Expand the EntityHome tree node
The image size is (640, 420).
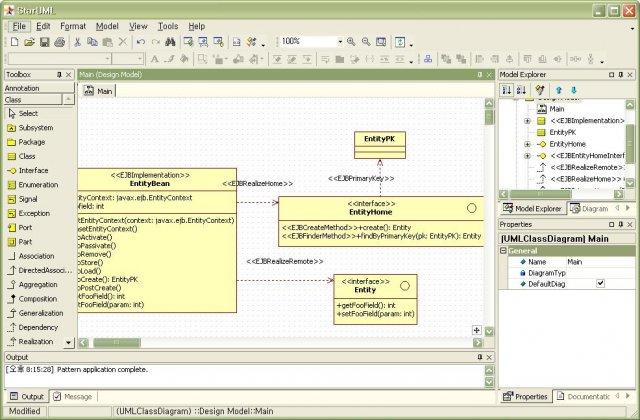pyautogui.click(x=527, y=144)
